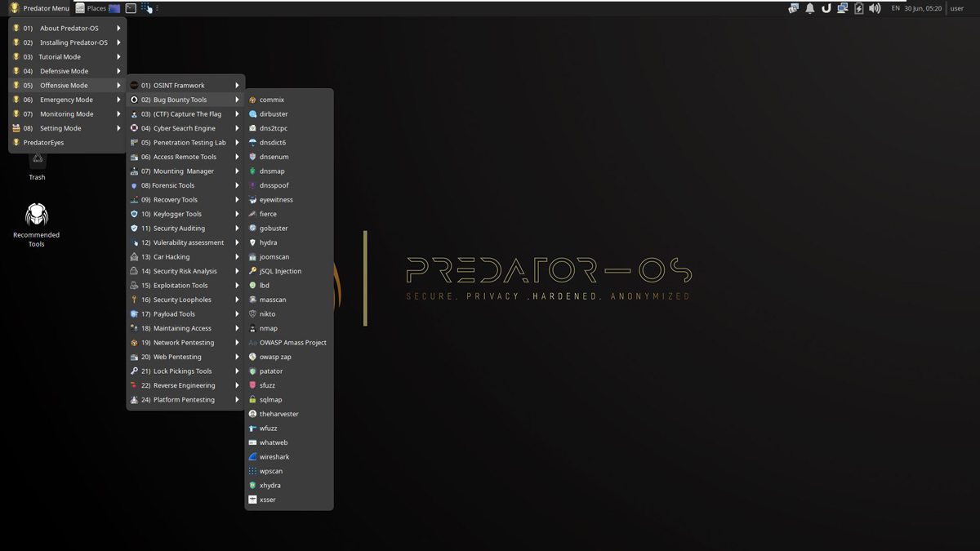This screenshot has height=551, width=980.
Task: Select About Predator-OS menu entry
Action: point(68,29)
